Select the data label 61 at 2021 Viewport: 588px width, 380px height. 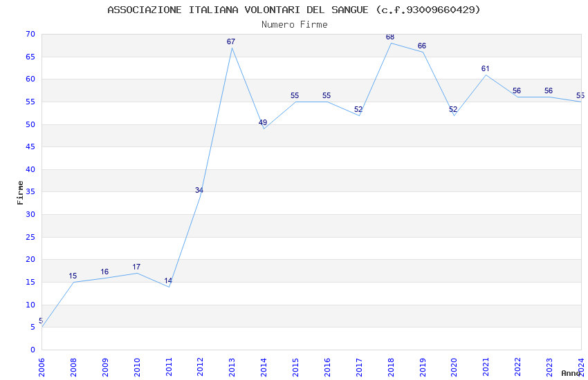click(485, 68)
